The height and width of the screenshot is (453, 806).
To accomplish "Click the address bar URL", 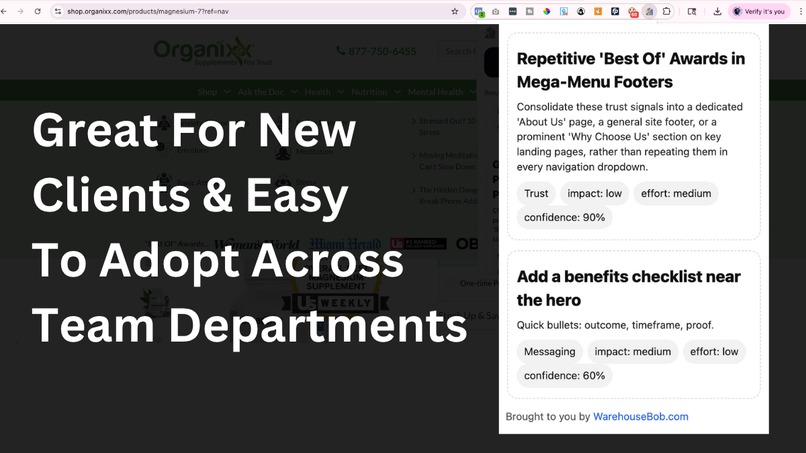I will click(148, 11).
